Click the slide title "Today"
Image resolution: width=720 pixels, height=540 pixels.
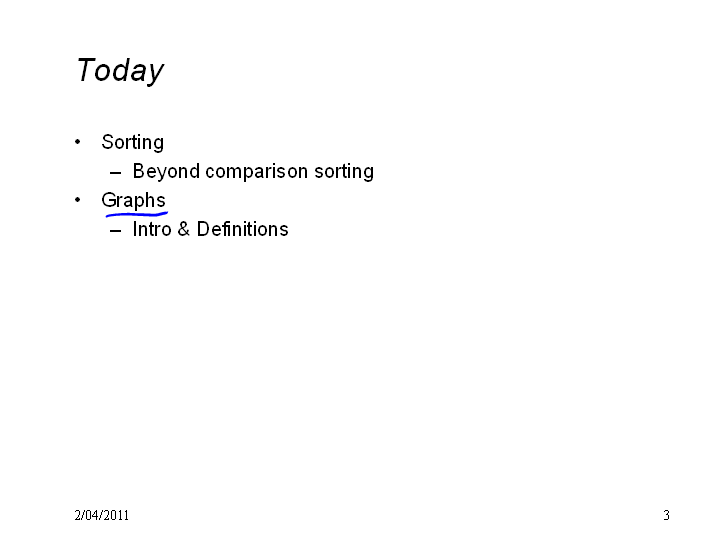click(120, 71)
